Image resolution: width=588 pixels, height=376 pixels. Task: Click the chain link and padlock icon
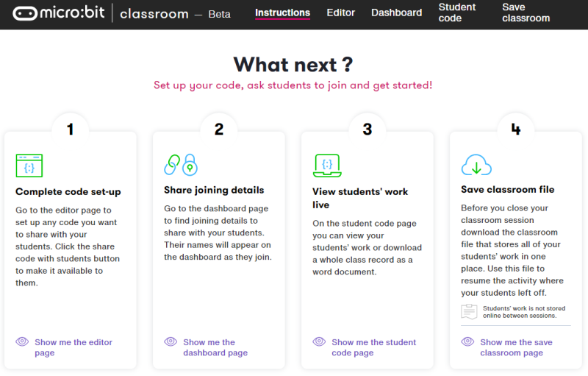click(x=181, y=164)
